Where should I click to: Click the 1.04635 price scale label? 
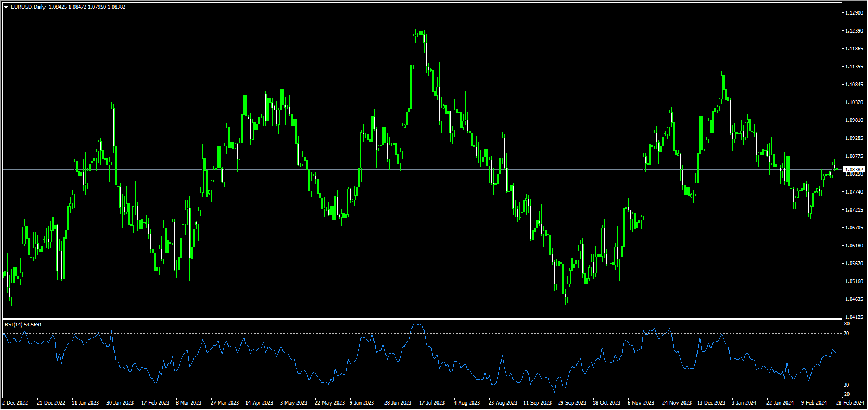pyautogui.click(x=854, y=299)
